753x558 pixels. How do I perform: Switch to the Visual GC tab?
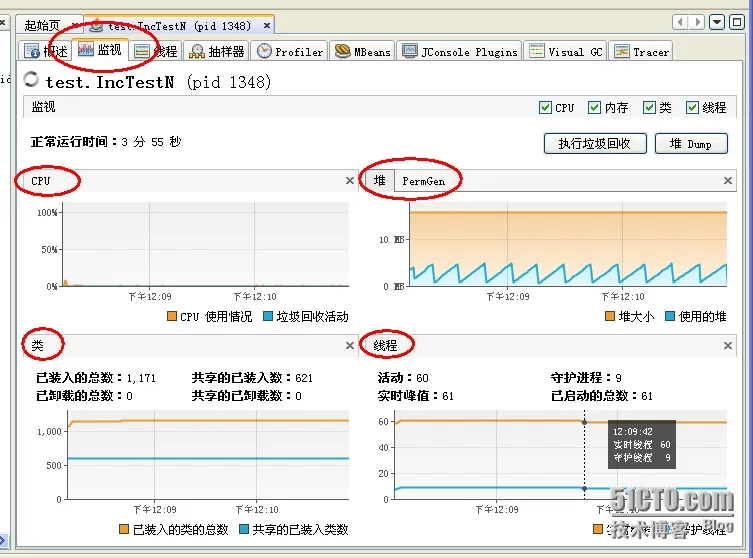(x=565, y=51)
